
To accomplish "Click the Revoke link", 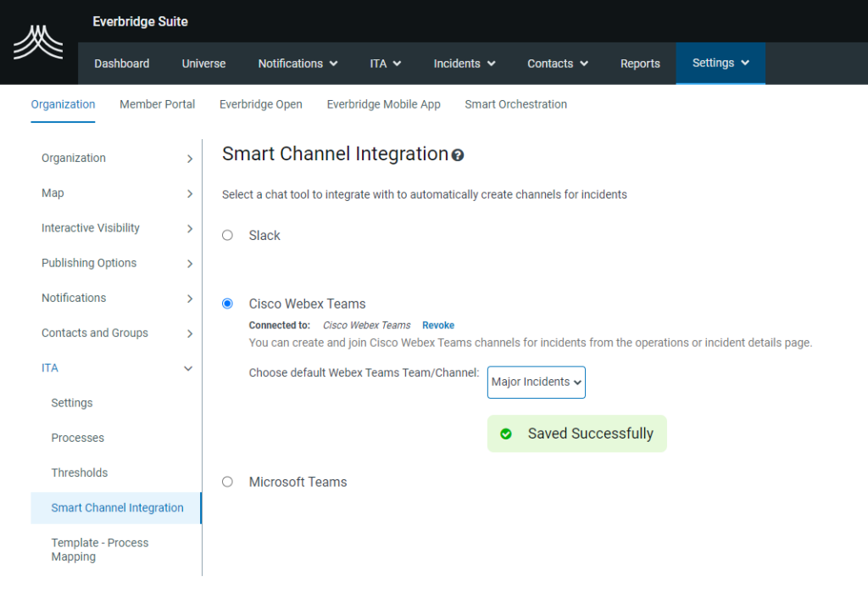I will (438, 325).
